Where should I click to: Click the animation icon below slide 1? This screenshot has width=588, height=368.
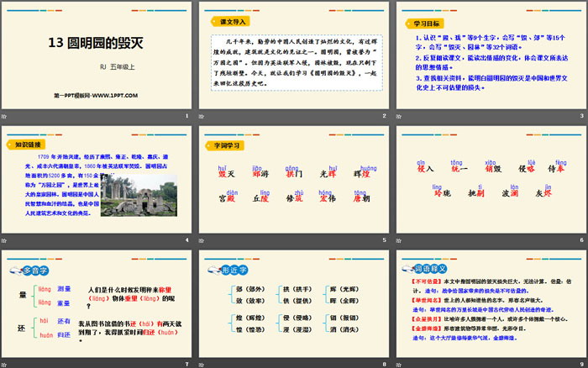click(x=6, y=115)
